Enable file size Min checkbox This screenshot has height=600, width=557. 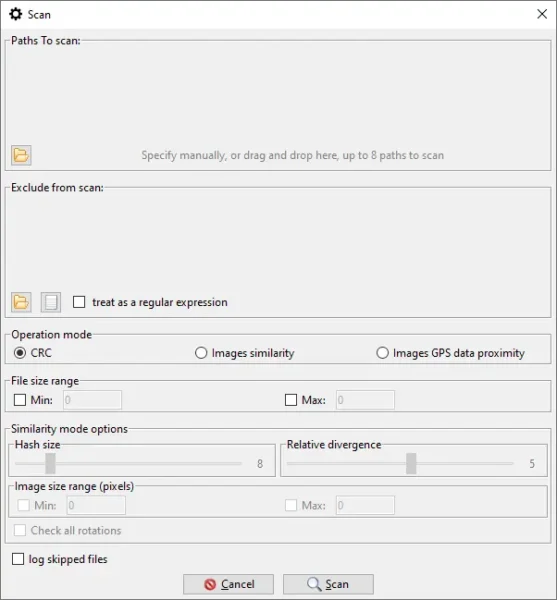[20, 400]
